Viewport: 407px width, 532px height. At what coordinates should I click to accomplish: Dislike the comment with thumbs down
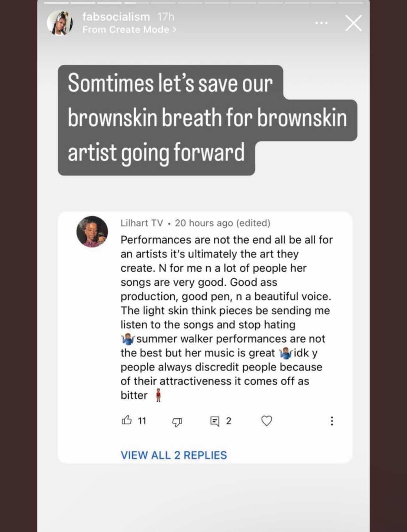177,422
